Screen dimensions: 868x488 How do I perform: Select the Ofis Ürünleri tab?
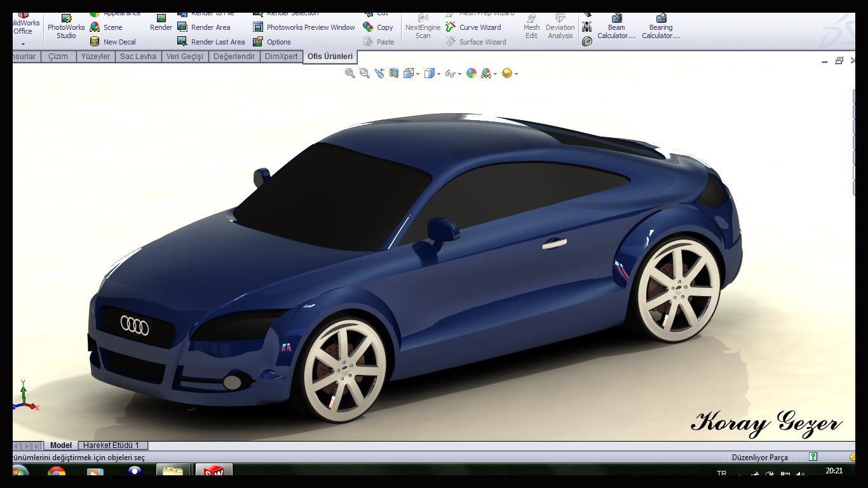[330, 57]
